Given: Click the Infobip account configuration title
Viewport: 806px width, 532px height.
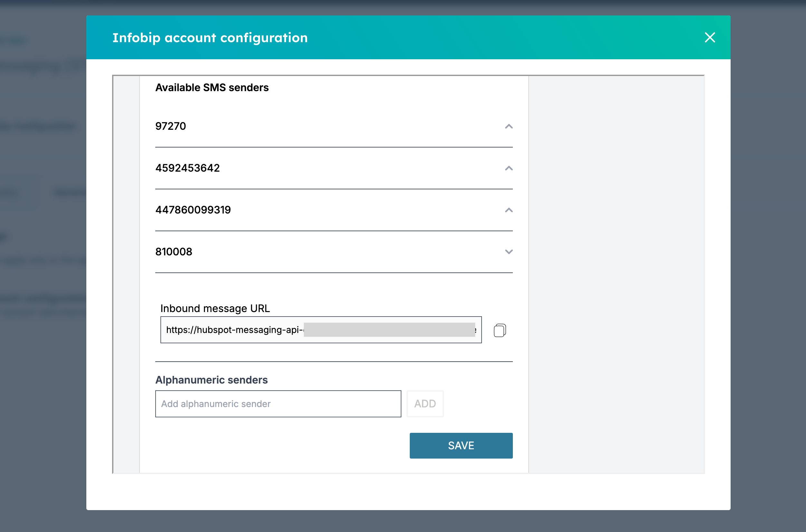Looking at the screenshot, I should pyautogui.click(x=210, y=38).
